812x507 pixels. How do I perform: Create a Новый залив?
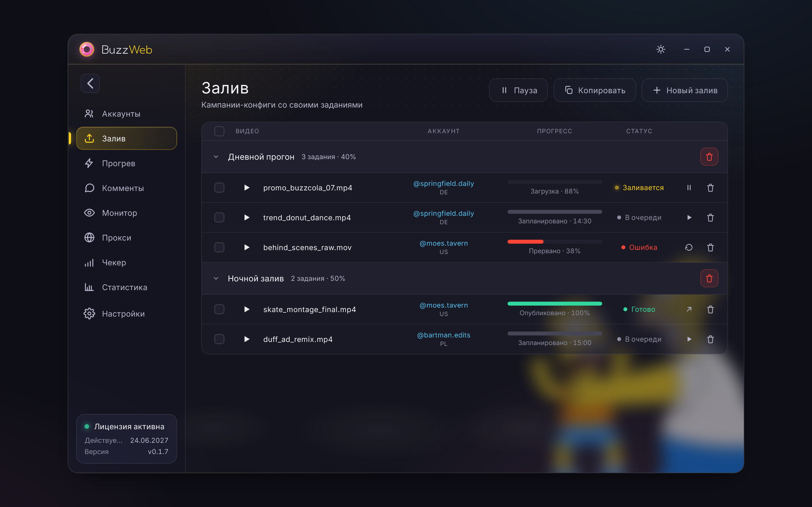685,90
